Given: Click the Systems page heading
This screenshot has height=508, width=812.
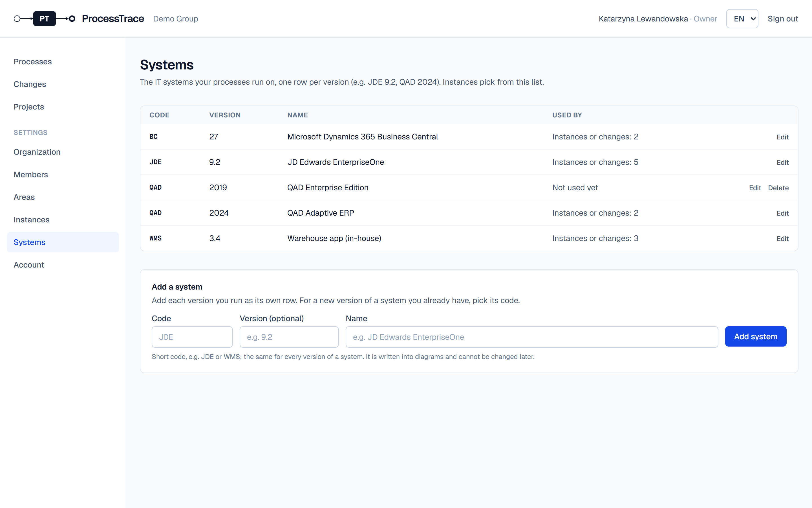Looking at the screenshot, I should (x=167, y=65).
